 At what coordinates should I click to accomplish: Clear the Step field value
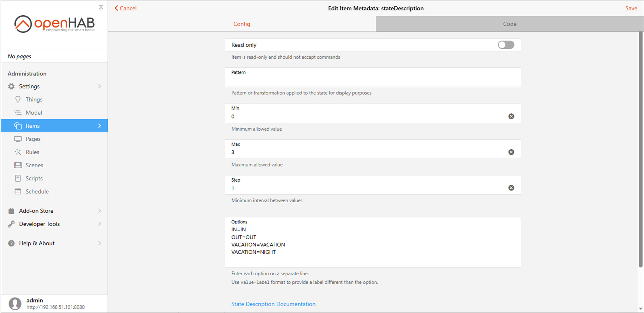[511, 188]
